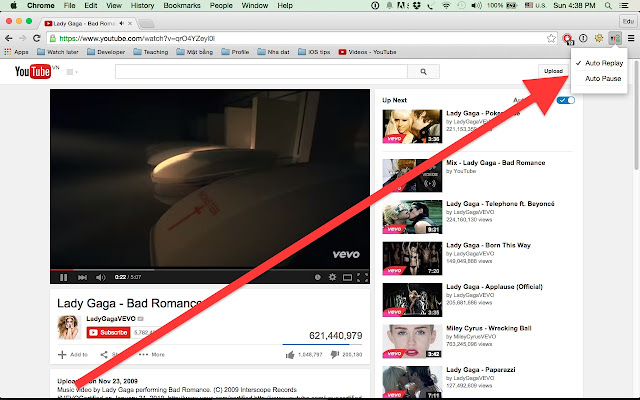Viewport: 640px width, 400px height.
Task: Click the LadyGagaVEVO channel avatar
Action: click(69, 327)
